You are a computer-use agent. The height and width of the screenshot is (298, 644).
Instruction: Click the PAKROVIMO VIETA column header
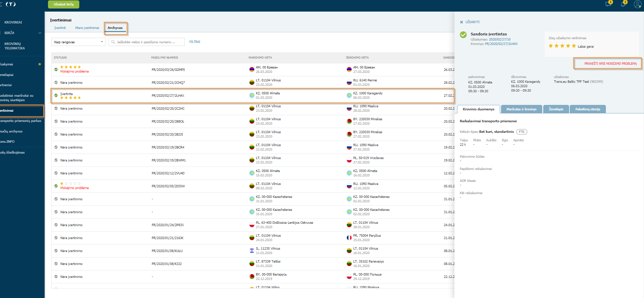[x=260, y=58]
